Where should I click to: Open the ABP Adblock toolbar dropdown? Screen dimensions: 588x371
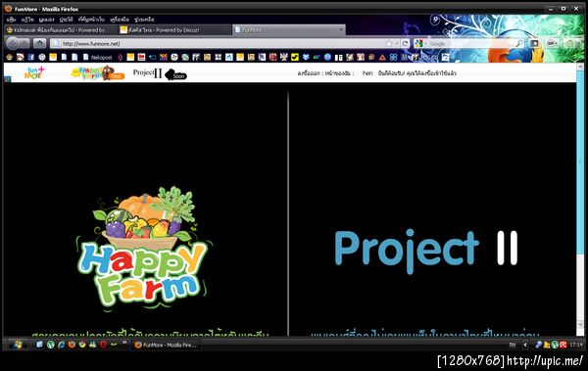(552, 43)
